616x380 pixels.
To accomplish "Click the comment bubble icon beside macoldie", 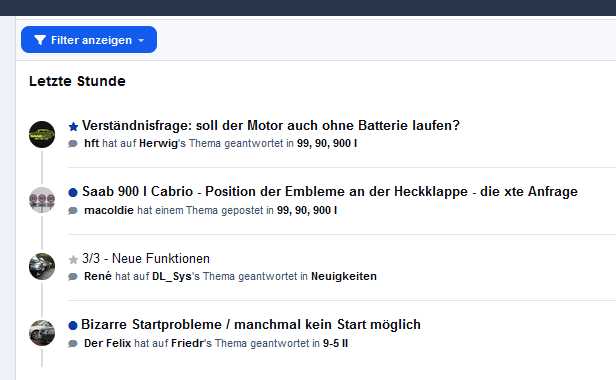I will 73,211.
